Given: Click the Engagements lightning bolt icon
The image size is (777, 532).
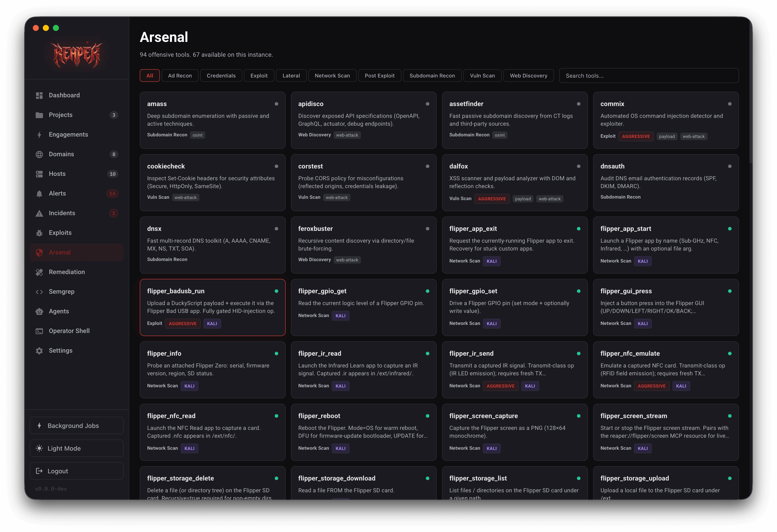Looking at the screenshot, I should 39,135.
